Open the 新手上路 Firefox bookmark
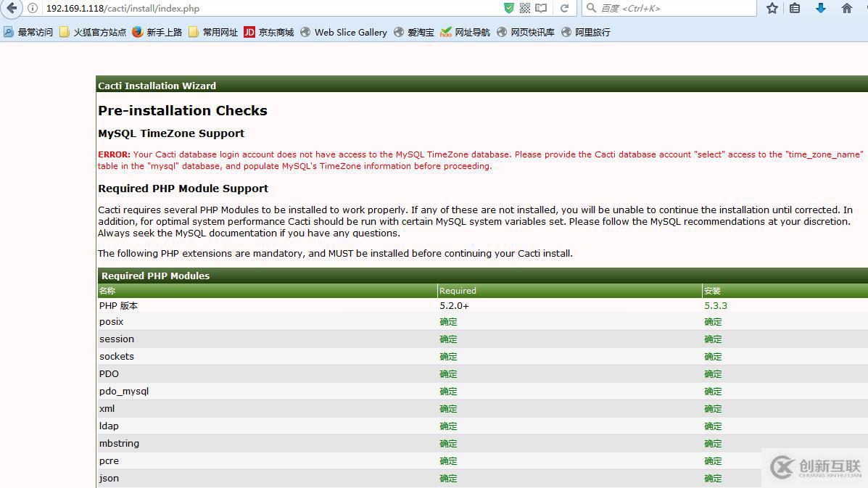 [x=157, y=32]
